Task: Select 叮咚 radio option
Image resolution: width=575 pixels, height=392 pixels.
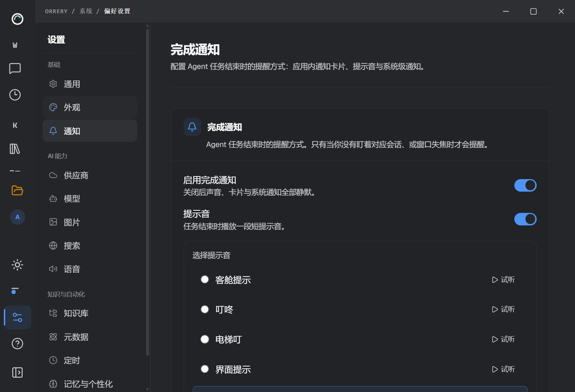Action: [205, 309]
